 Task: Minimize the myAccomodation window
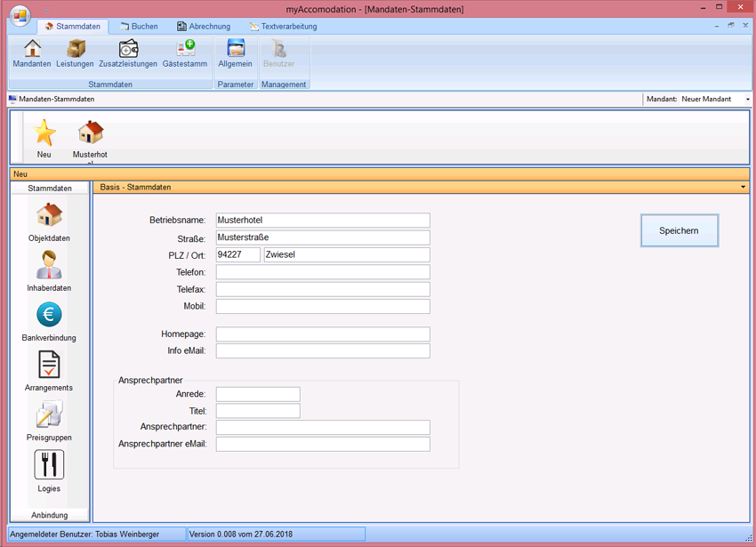[x=704, y=8]
